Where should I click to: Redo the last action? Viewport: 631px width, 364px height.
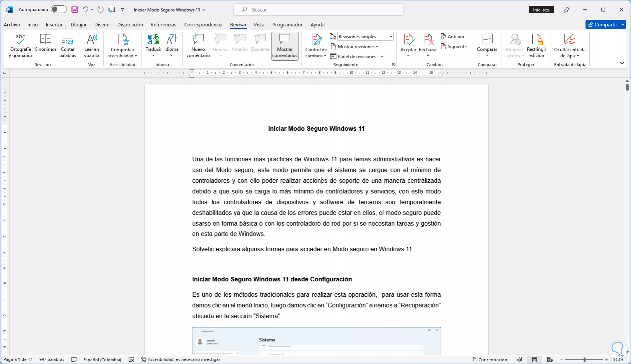101,10
